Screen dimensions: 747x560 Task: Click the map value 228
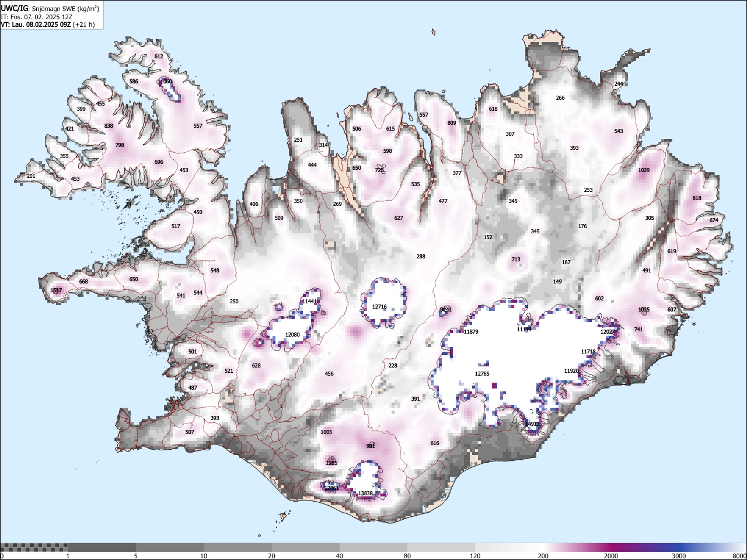coord(393,366)
